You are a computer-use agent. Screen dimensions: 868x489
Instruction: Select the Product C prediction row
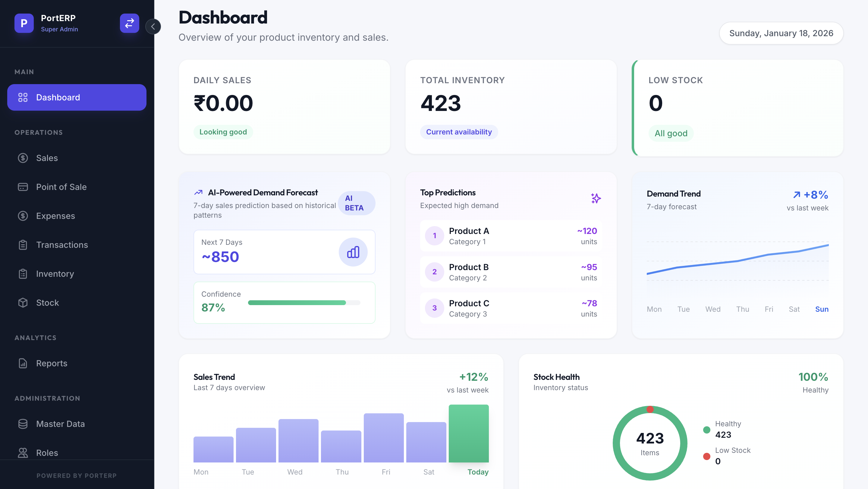coord(511,308)
